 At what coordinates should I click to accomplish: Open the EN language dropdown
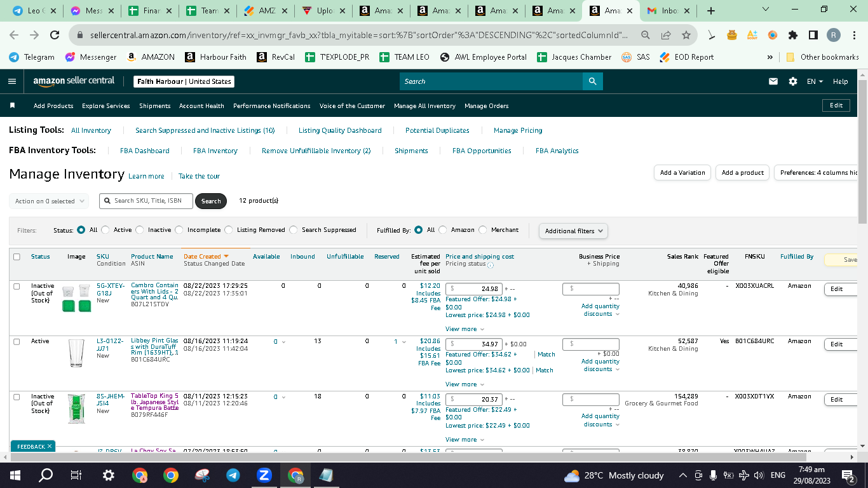815,81
